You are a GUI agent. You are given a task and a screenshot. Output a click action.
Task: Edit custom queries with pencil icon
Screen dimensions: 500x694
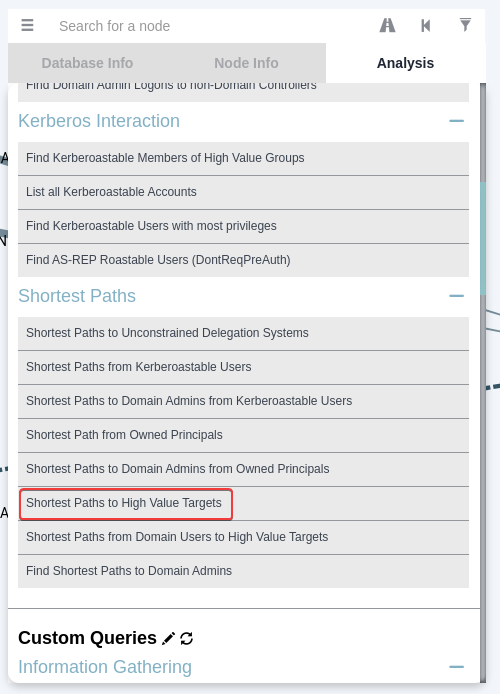tap(168, 638)
